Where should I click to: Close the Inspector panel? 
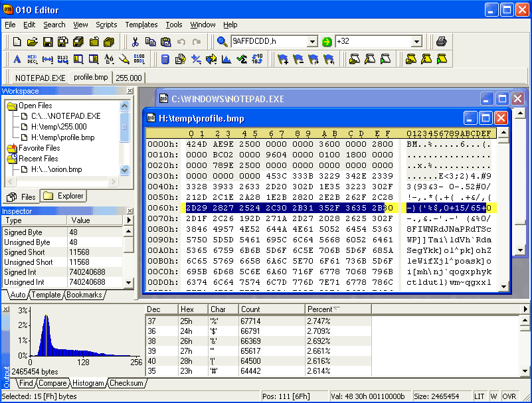click(130, 211)
